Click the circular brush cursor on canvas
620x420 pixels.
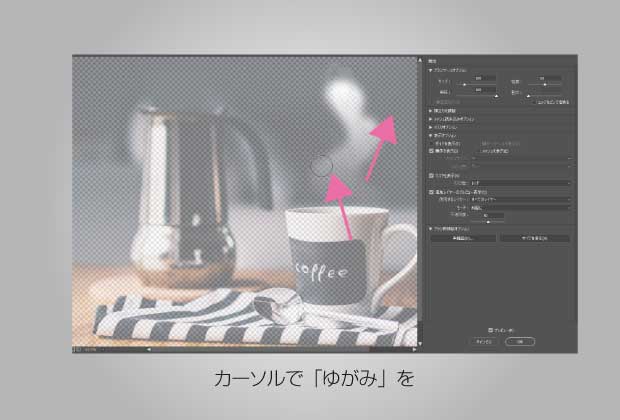320,164
